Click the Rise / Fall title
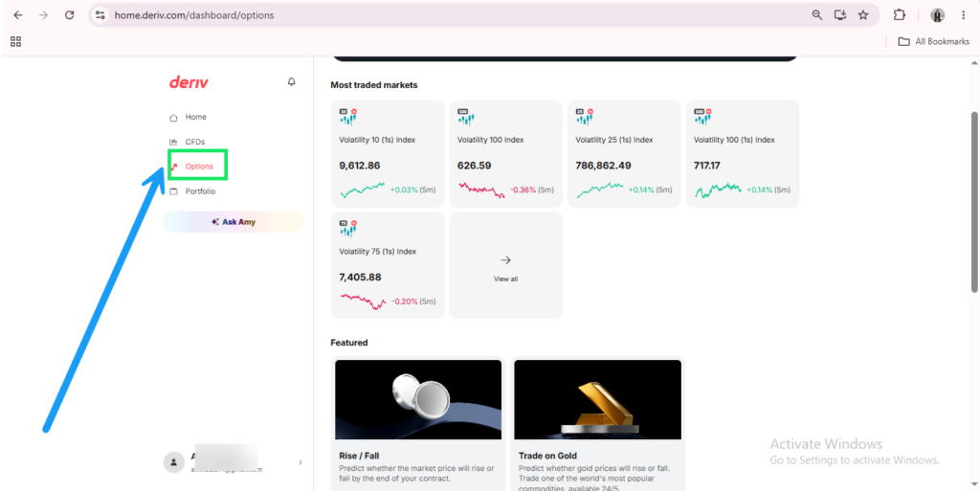This screenshot has width=980, height=491. pos(359,456)
